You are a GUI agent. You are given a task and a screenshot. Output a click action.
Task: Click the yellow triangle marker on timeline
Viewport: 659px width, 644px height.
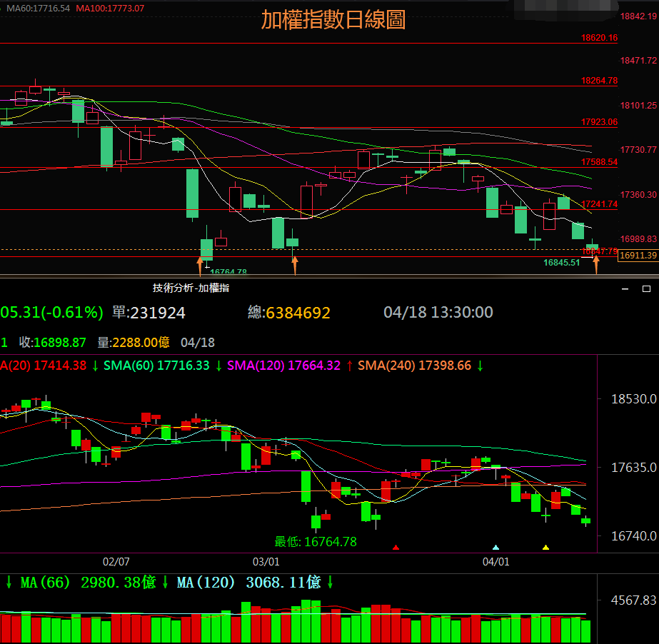point(545,548)
